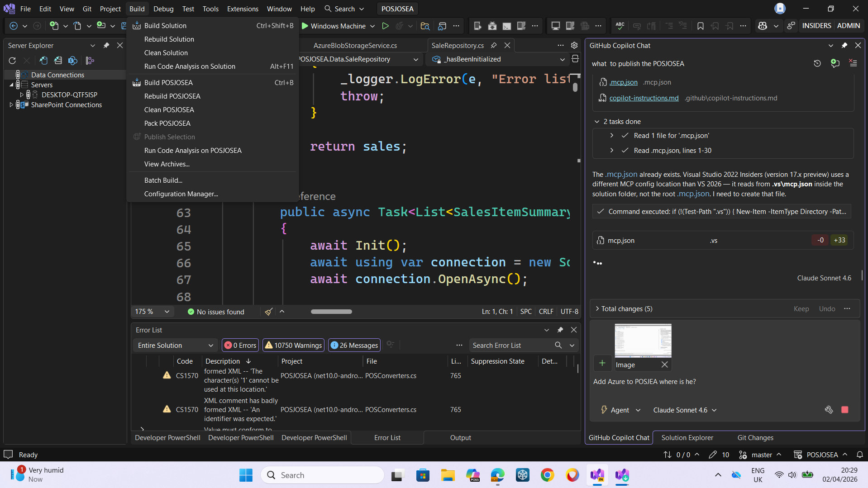Screen dimensions: 868x488
Task: Toggle the 0 Errors filter
Action: 240,345
